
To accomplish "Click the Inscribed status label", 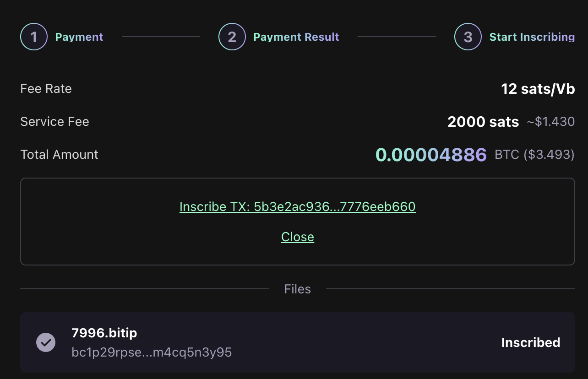I will tap(530, 342).
